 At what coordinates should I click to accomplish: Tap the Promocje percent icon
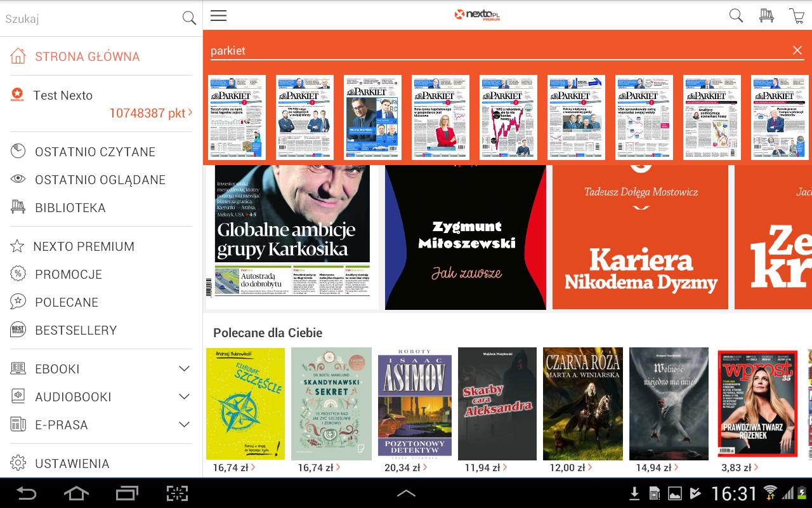tap(18, 274)
